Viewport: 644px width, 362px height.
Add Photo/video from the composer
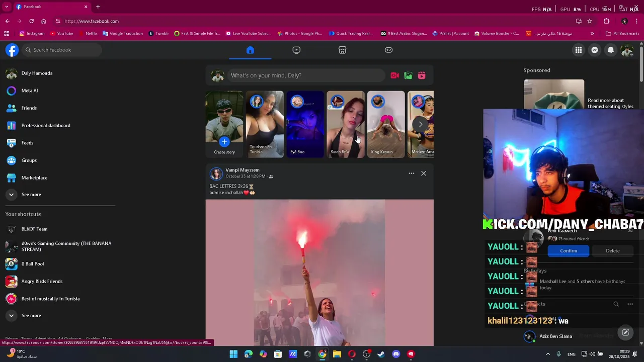(409, 75)
